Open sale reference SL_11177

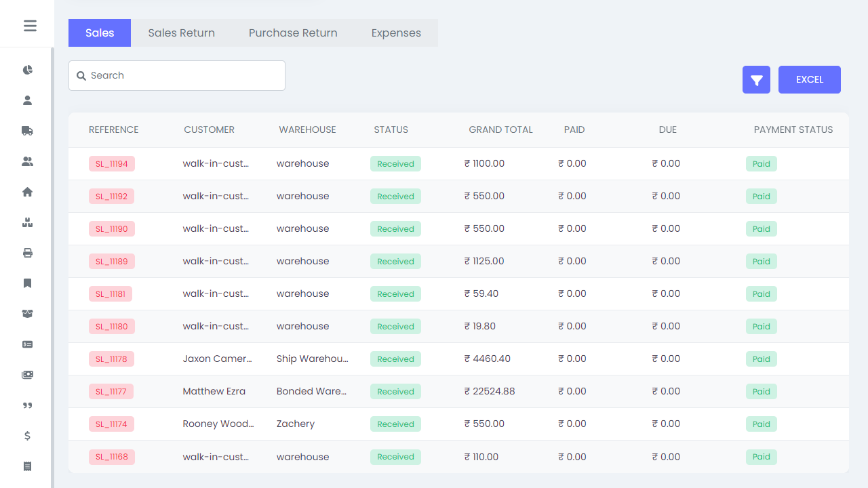tap(111, 391)
